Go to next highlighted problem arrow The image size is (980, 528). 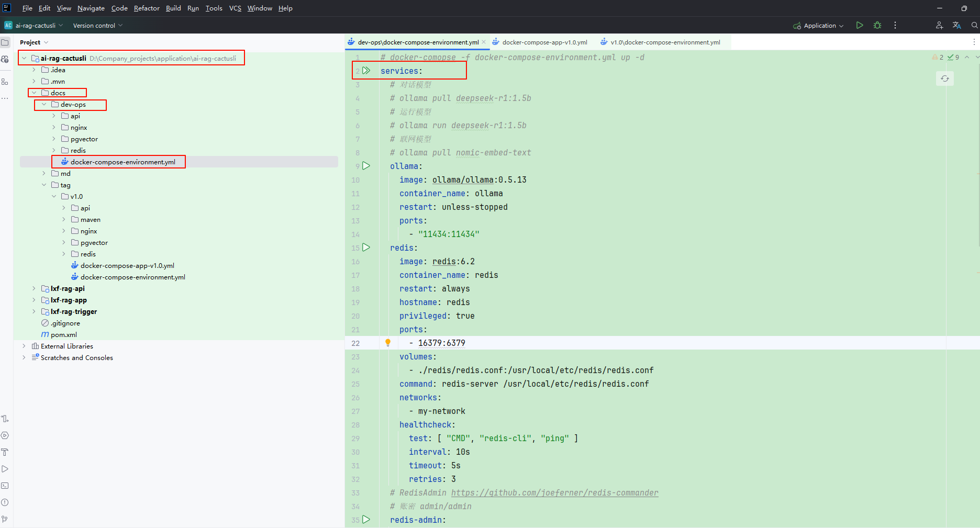point(977,57)
